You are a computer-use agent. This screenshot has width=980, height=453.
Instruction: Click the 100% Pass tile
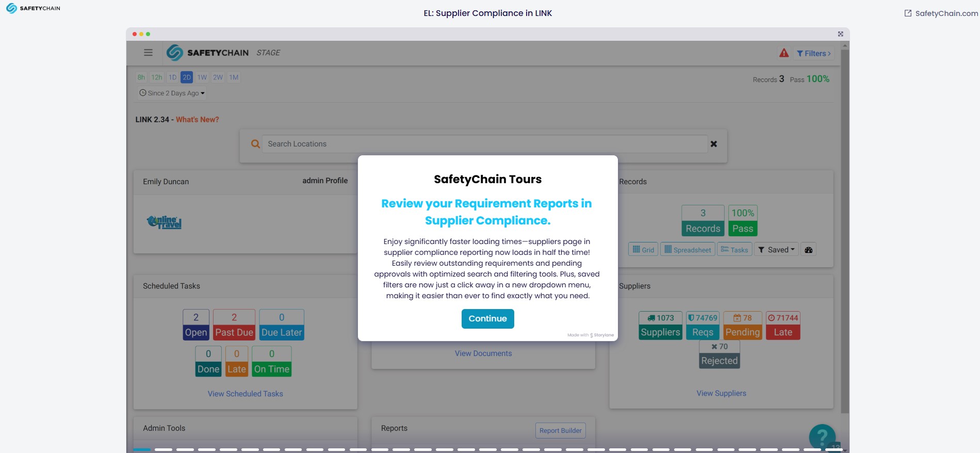click(x=743, y=221)
